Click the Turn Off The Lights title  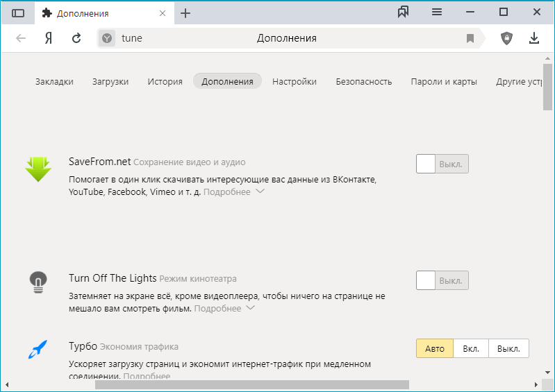pos(113,278)
